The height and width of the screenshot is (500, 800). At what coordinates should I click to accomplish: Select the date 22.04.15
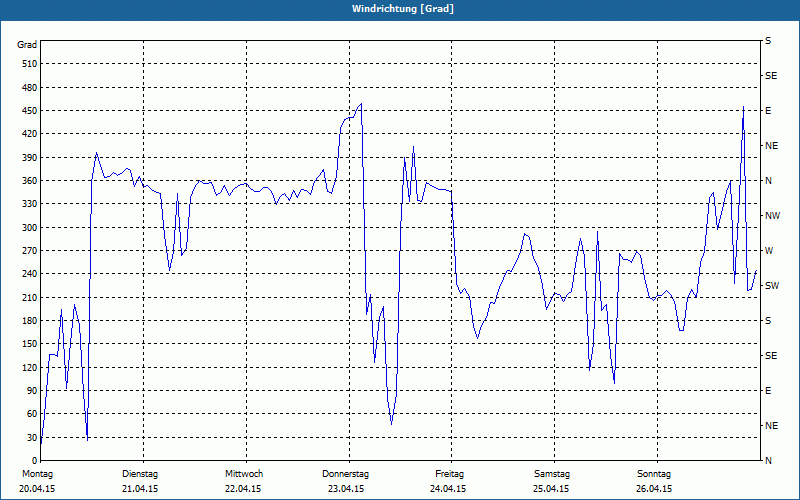point(243,489)
